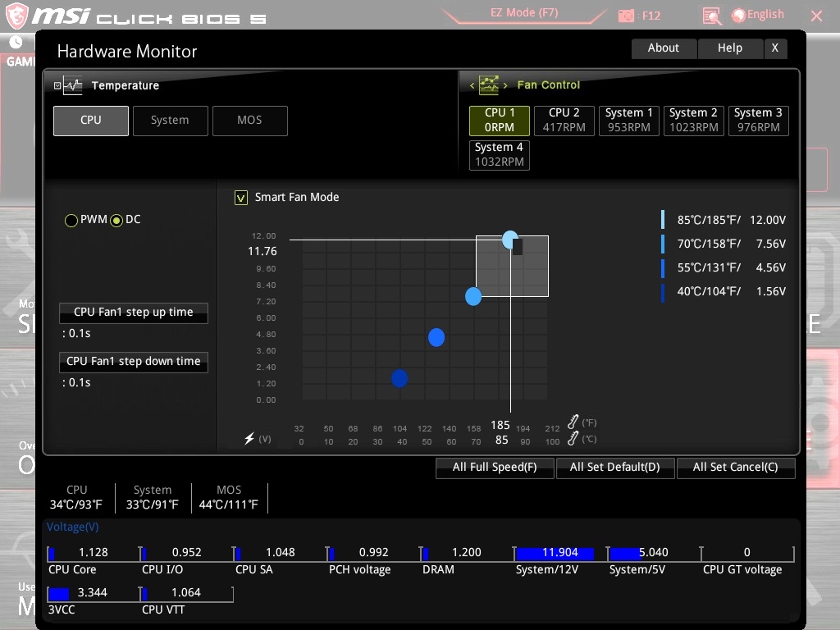Click the Voltage(V) section label
This screenshot has width=840, height=630.
point(73,527)
